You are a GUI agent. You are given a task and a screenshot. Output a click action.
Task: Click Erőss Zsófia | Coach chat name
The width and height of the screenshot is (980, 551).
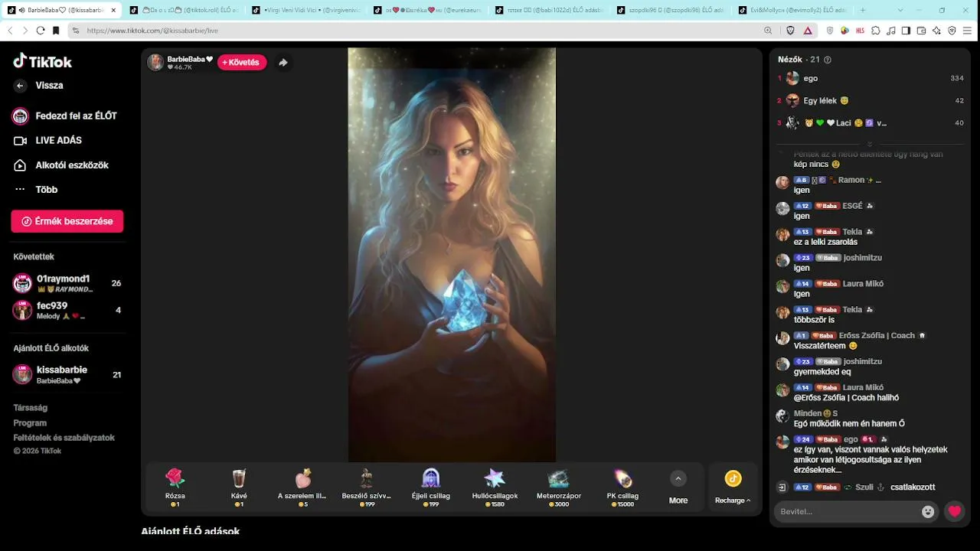tap(877, 335)
